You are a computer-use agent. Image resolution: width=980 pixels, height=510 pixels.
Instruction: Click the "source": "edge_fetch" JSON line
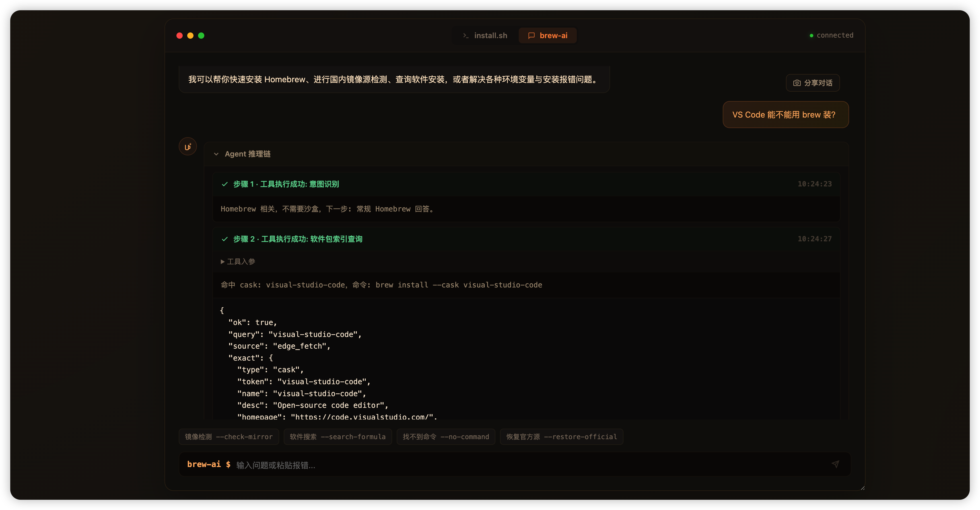point(279,346)
